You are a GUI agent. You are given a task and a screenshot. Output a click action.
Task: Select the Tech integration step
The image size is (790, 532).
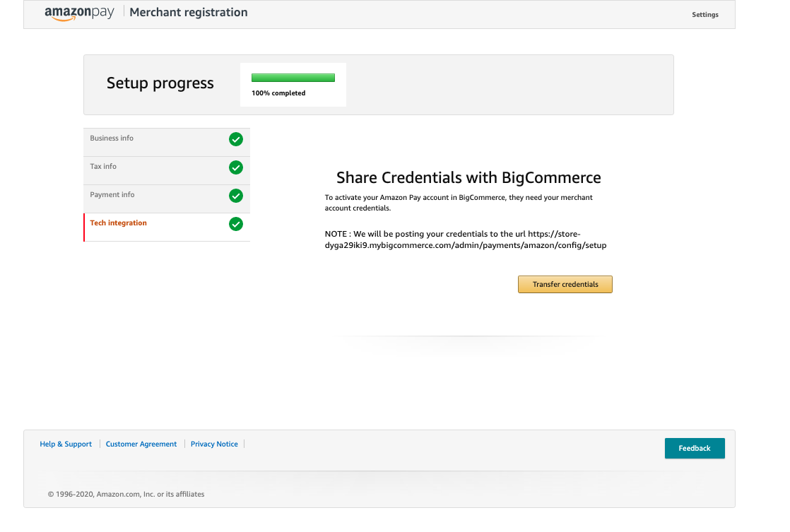(119, 223)
